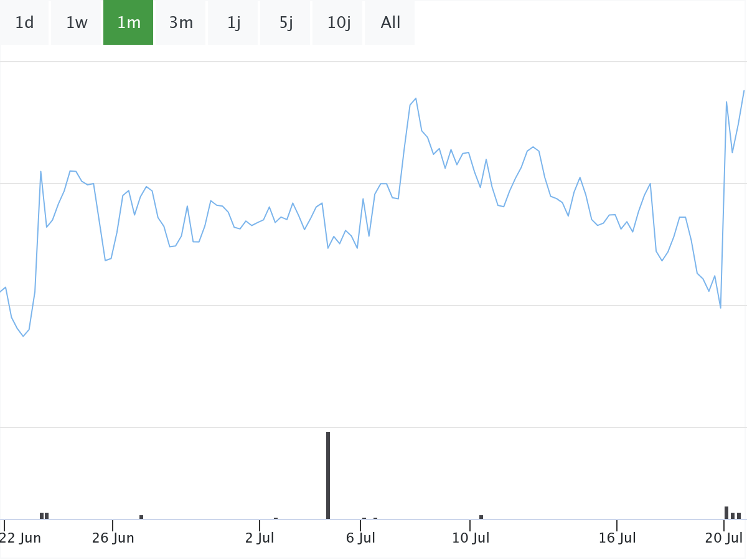Click the 2 Jul axis label
747x560 pixels.
pos(260,538)
